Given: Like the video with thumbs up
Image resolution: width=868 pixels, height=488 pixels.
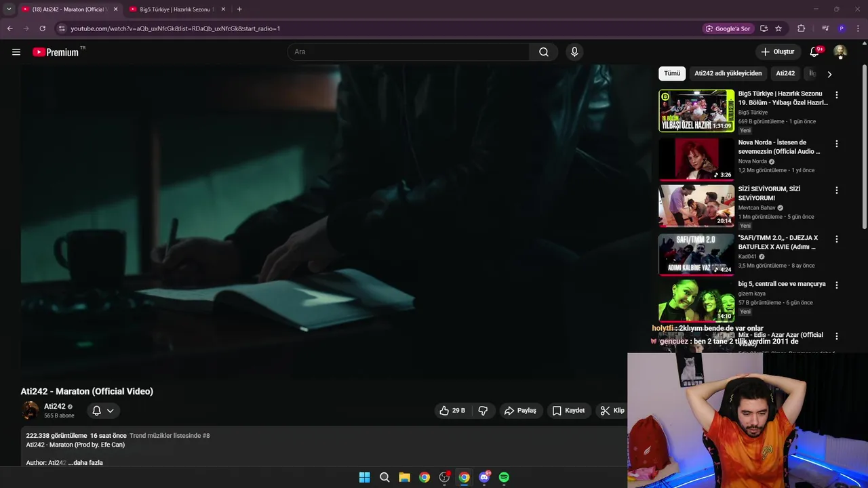Looking at the screenshot, I should pos(452,410).
